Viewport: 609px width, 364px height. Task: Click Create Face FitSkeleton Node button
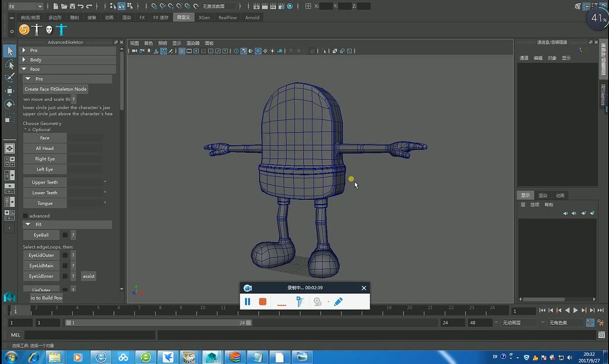(56, 89)
